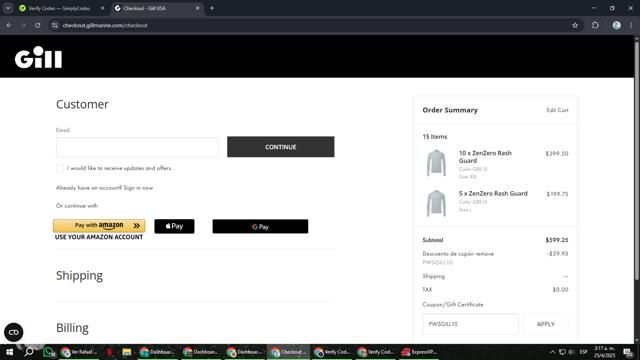The height and width of the screenshot is (360, 640).
Task: Click the subtotal amount $599.25
Action: (x=557, y=240)
